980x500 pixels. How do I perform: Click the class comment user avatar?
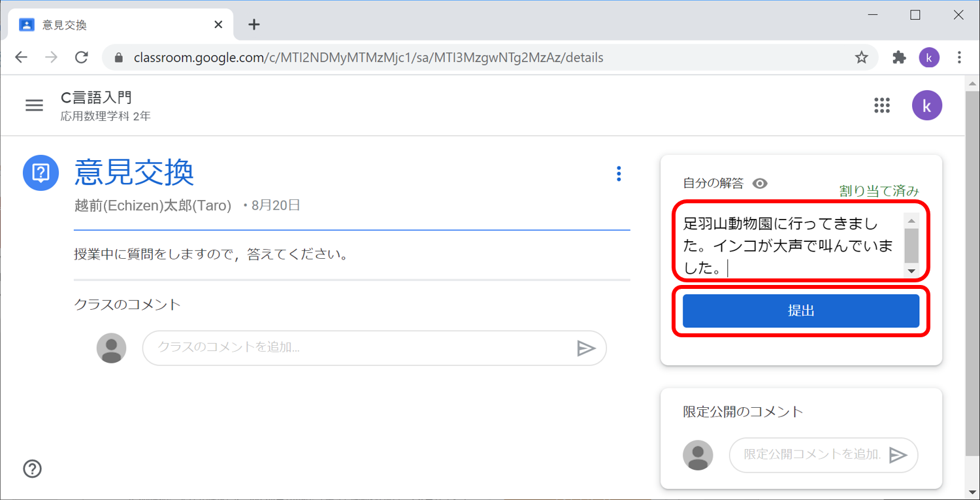coord(112,348)
